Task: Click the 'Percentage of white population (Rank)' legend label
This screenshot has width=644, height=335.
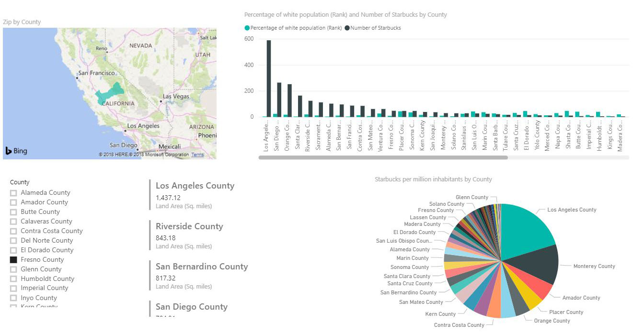Action: tap(296, 28)
